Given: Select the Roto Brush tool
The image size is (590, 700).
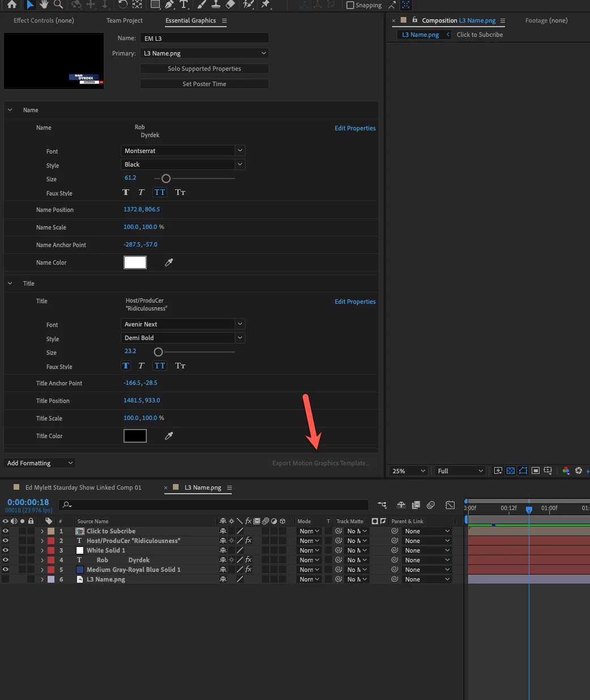Looking at the screenshot, I should (248, 5).
